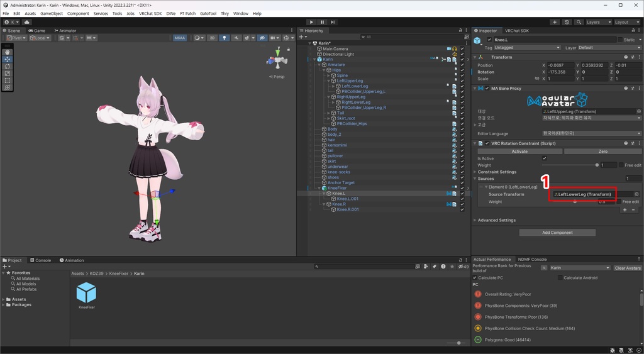Select the Rect transform tool
644x354 pixels.
coord(7,80)
